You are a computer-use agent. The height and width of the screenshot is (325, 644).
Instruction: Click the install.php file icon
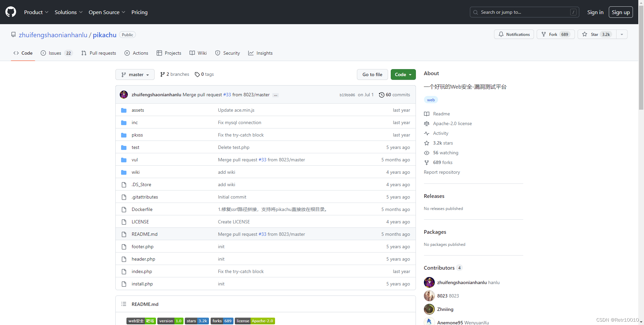click(x=124, y=284)
